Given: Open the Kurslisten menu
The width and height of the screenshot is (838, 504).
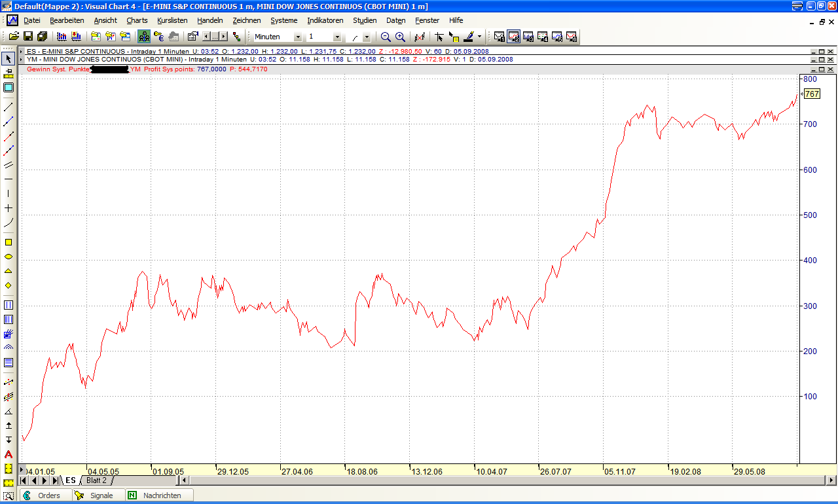Looking at the screenshot, I should 172,20.
